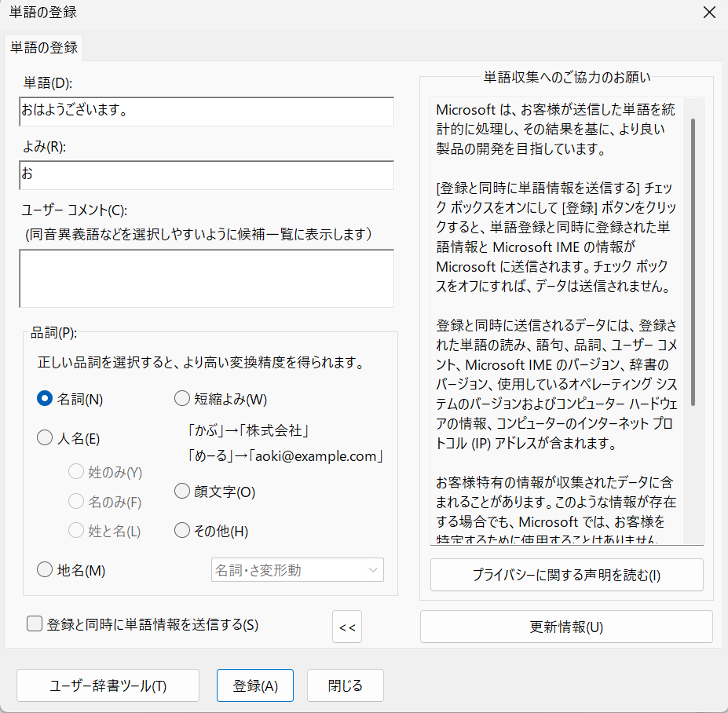Open the ユーザー辞書ツール(T) button

point(108,686)
